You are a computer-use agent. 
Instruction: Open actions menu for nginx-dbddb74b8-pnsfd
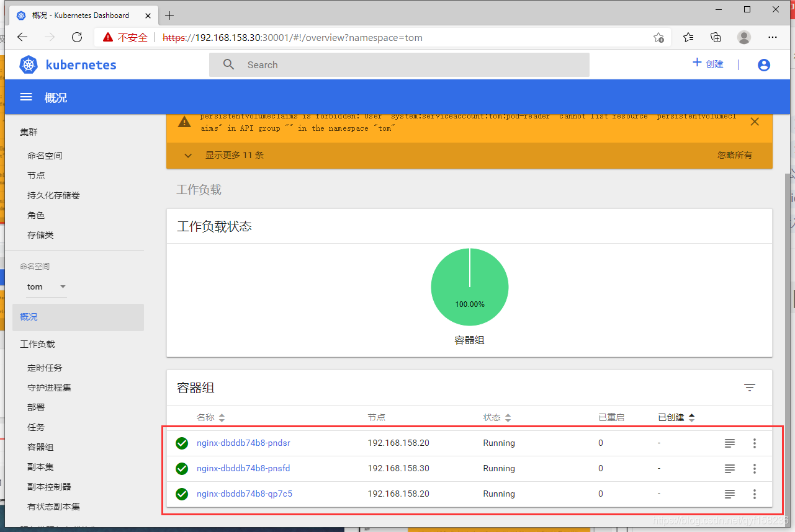755,469
